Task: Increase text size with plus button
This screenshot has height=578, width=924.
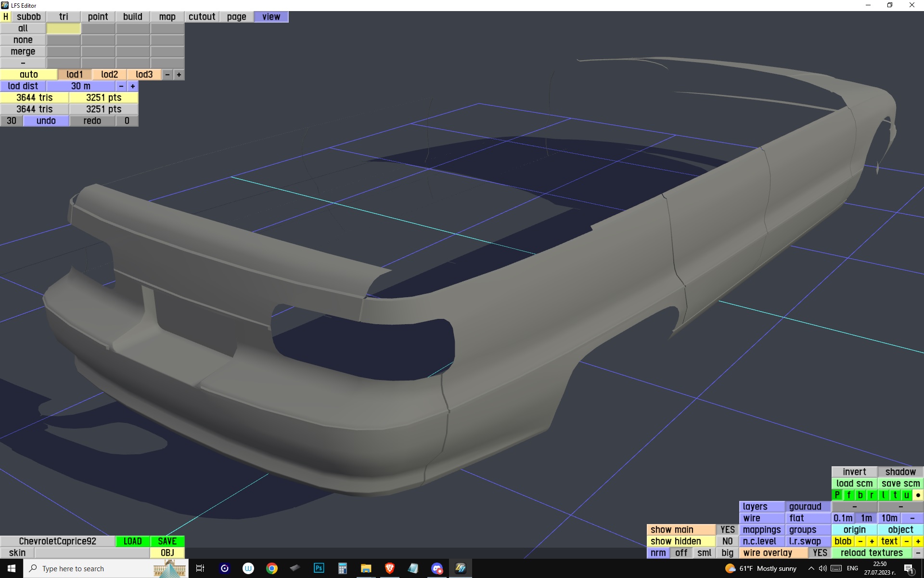Action: click(x=918, y=541)
